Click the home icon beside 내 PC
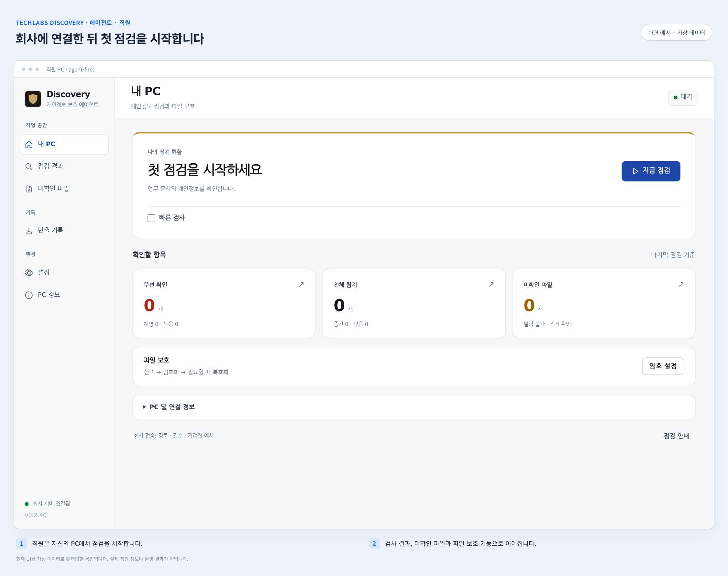Image resolution: width=728 pixels, height=576 pixels. (x=29, y=145)
